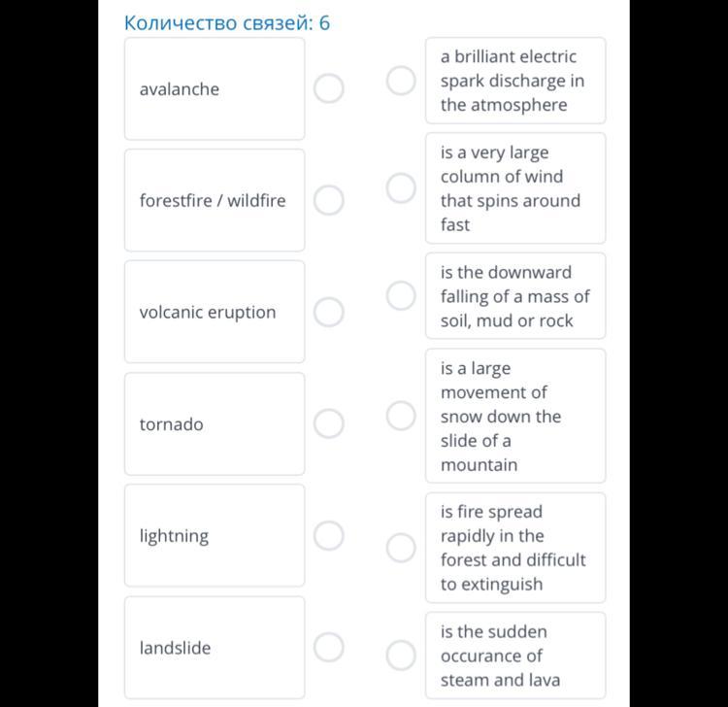Image resolution: width=728 pixels, height=707 pixels.
Task: Select circle for 'downward falling of a mass' definition
Action: tap(401, 295)
